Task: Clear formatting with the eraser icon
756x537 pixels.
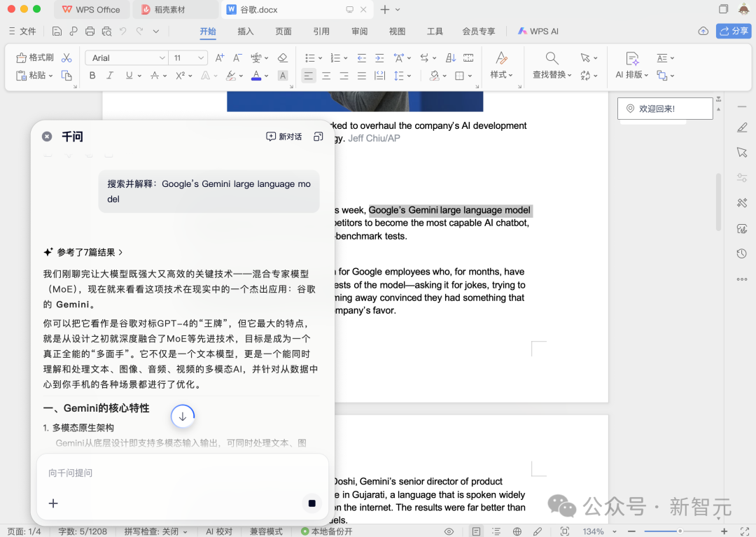Action: [282, 58]
